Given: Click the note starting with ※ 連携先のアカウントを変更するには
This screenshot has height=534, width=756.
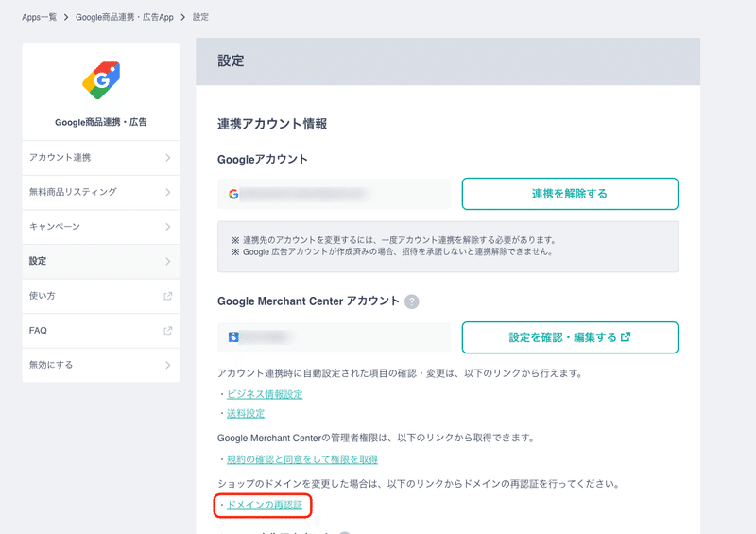Looking at the screenshot, I should (394, 240).
